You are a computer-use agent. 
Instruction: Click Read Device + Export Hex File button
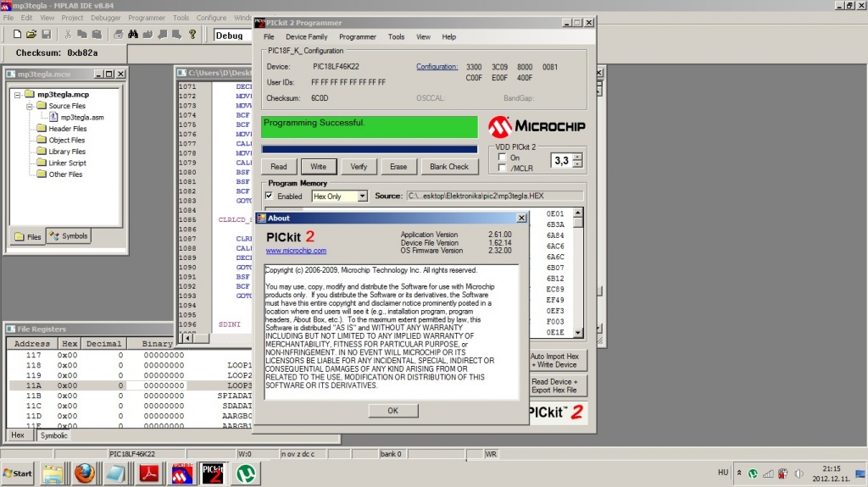click(558, 385)
